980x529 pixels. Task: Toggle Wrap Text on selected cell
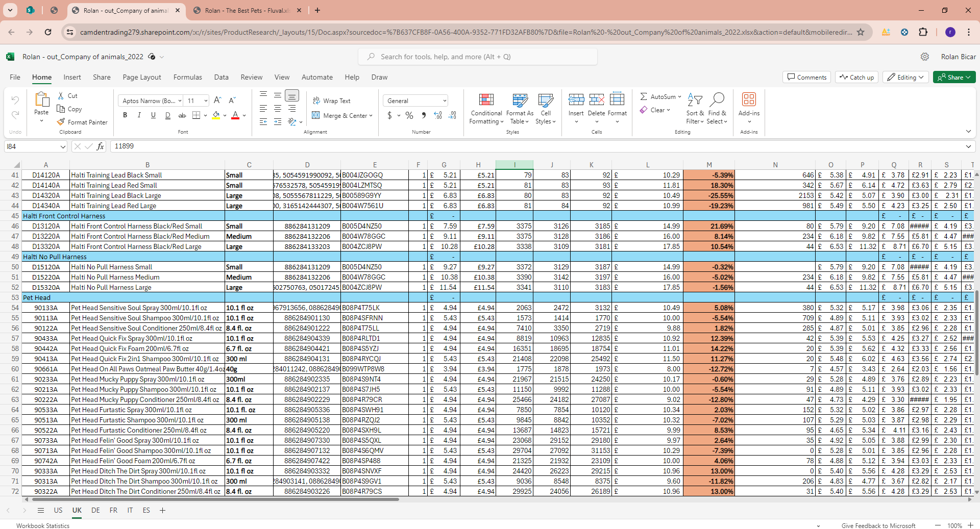(x=332, y=101)
